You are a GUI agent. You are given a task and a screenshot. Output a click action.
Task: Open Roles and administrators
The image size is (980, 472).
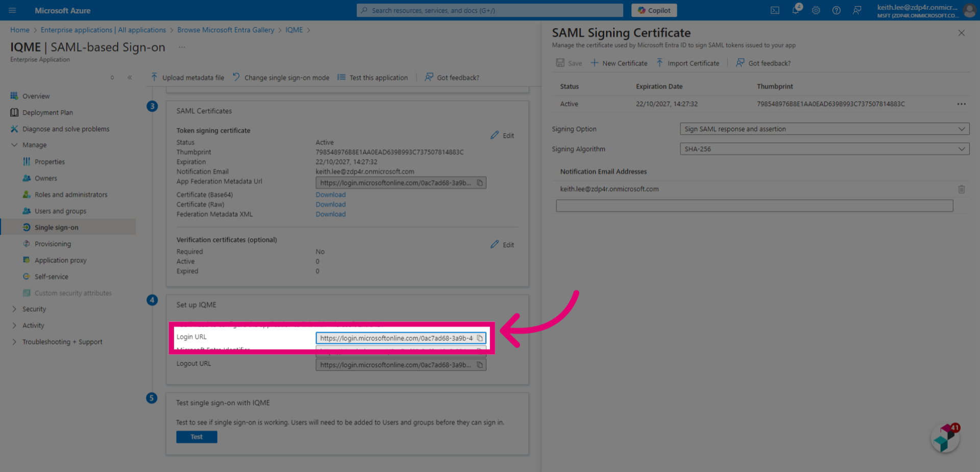71,194
